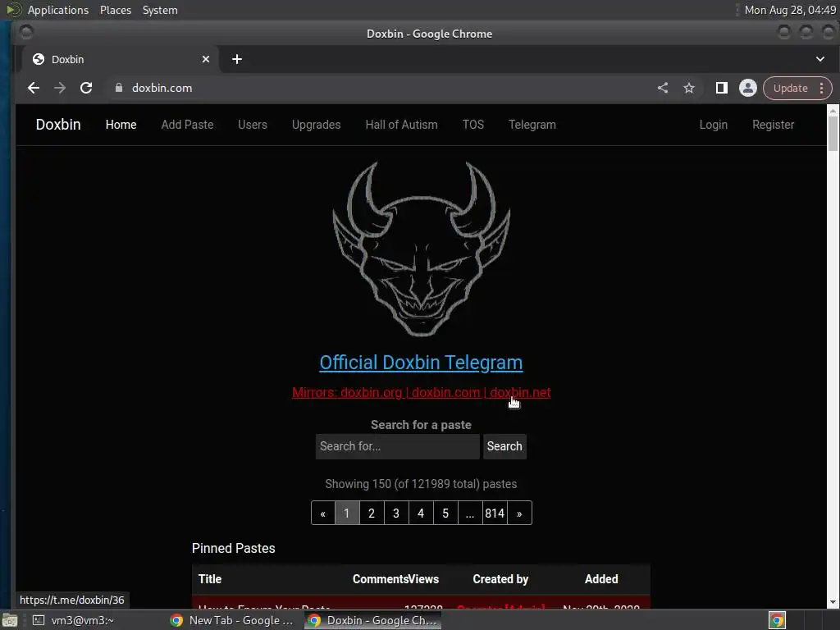Click the Register link
Viewport: 840px width, 630px height.
click(773, 125)
